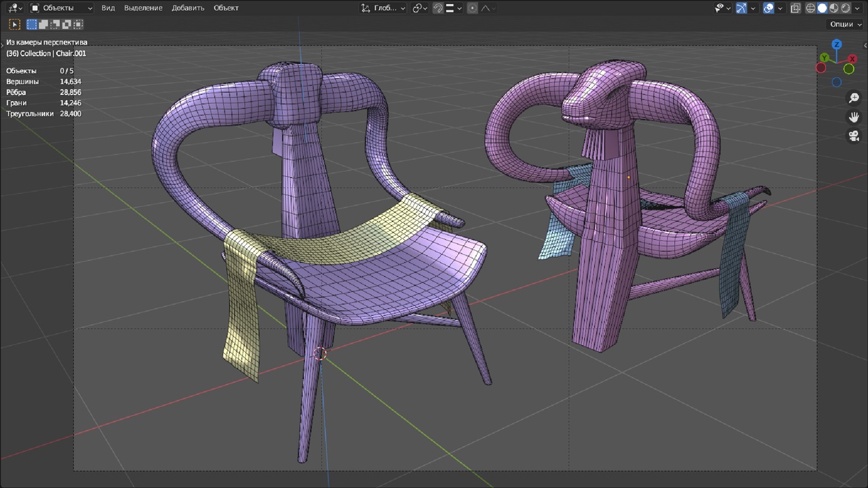Open the Выделение menu
The image size is (868, 488).
click(x=143, y=8)
